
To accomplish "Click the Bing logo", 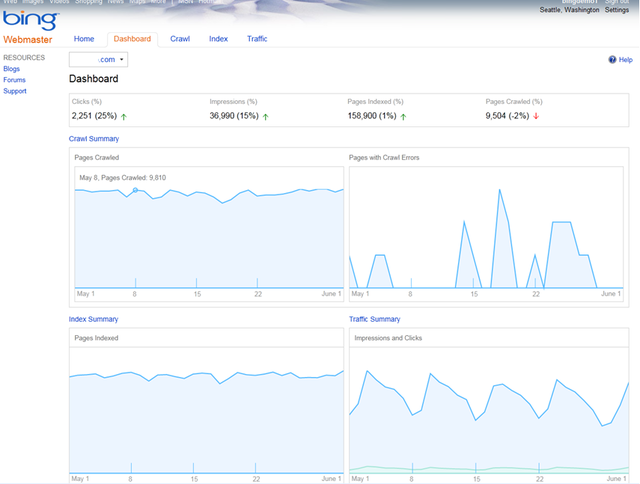I will pos(31,20).
